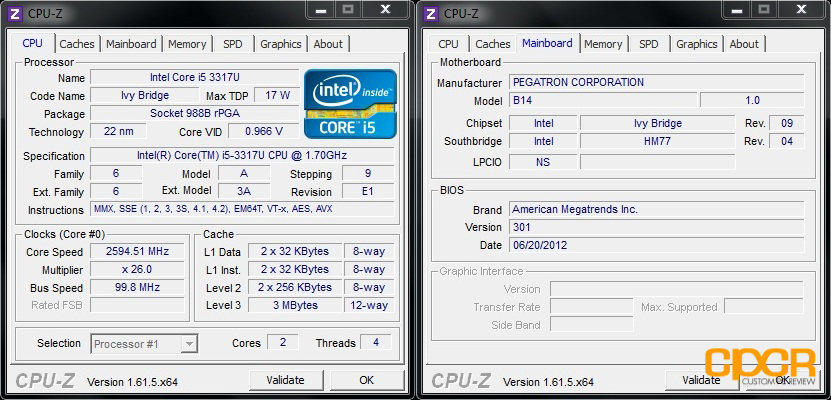Click the Revision value 'E1'
Viewport: 831px width, 400px height.
(368, 191)
